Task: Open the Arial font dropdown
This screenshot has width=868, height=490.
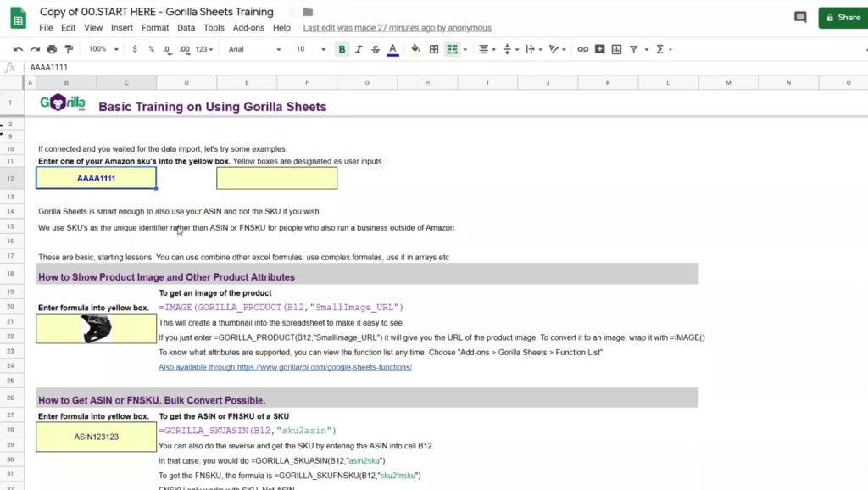Action: click(x=254, y=49)
